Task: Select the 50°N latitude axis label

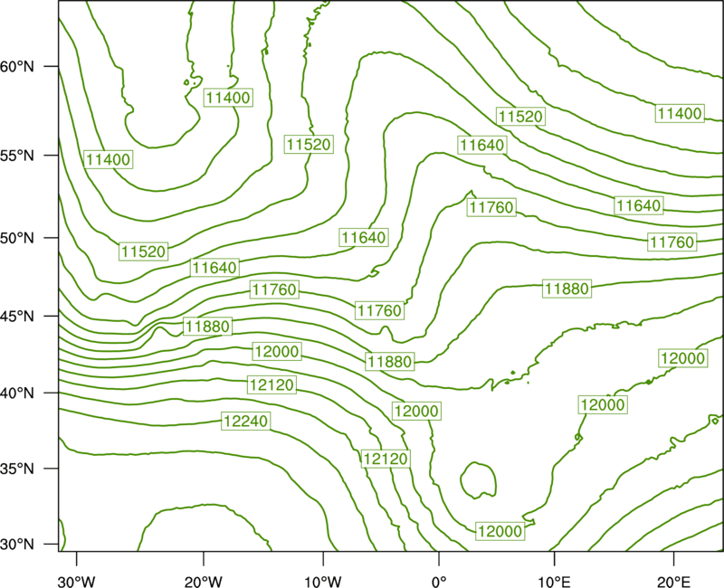Action: [x=17, y=238]
